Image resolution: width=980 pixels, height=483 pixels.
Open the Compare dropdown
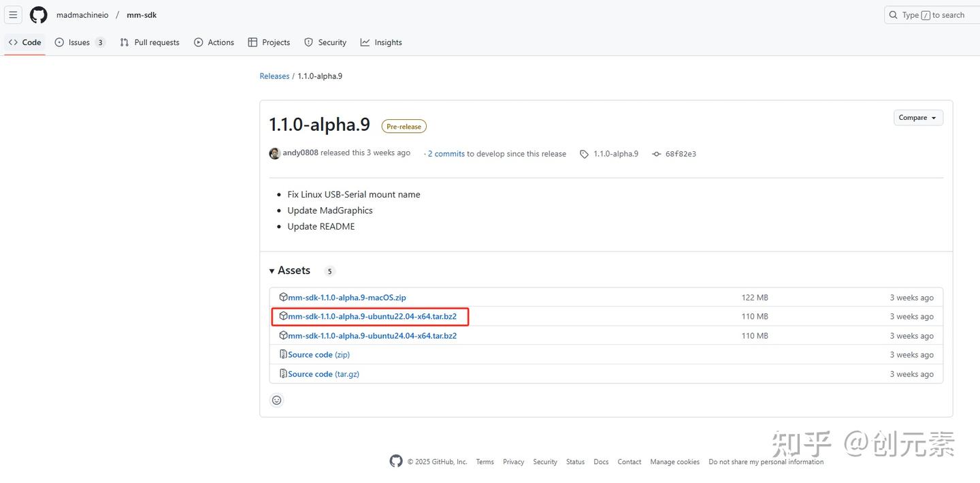point(918,118)
